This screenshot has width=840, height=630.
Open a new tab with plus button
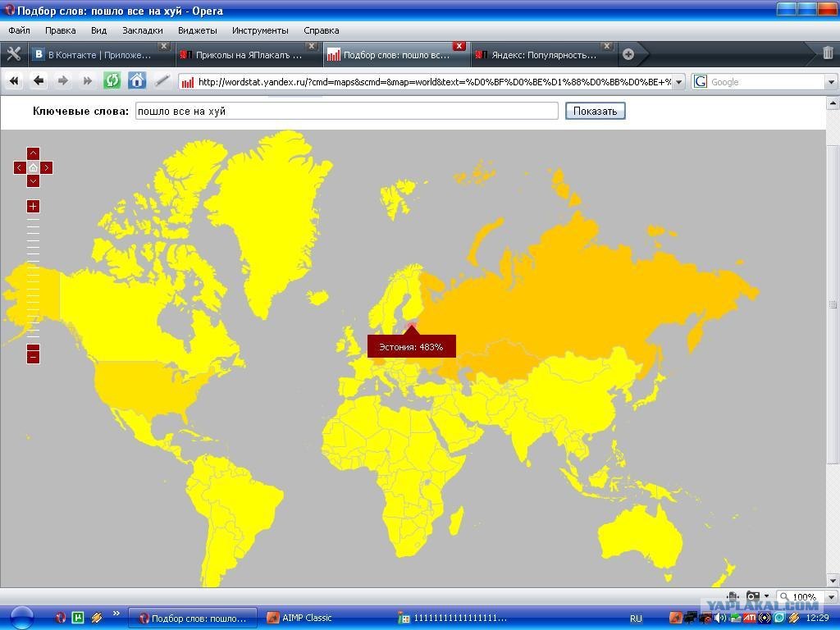click(628, 54)
